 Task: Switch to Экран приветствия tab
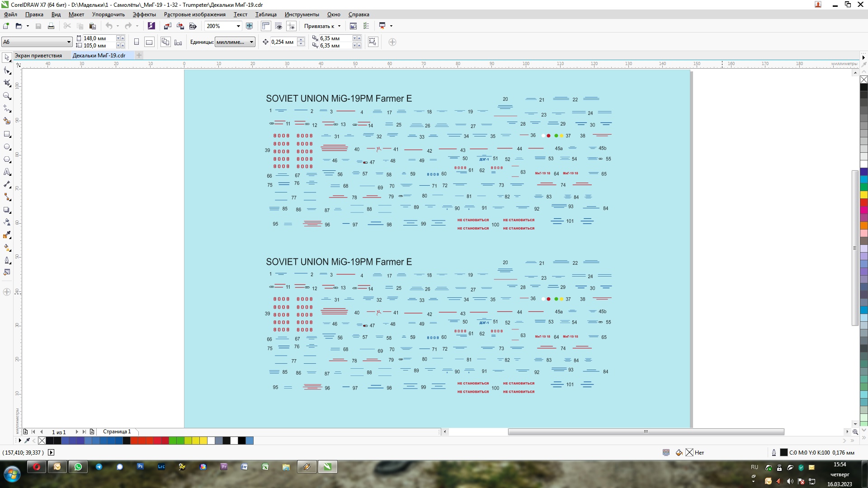38,56
